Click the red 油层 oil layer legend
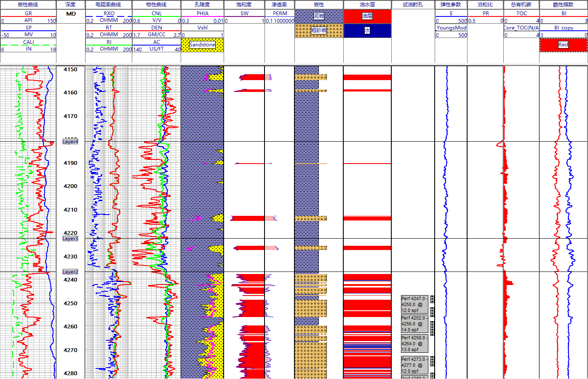Image resolution: width=588 pixels, height=379 pixels. coord(367,16)
